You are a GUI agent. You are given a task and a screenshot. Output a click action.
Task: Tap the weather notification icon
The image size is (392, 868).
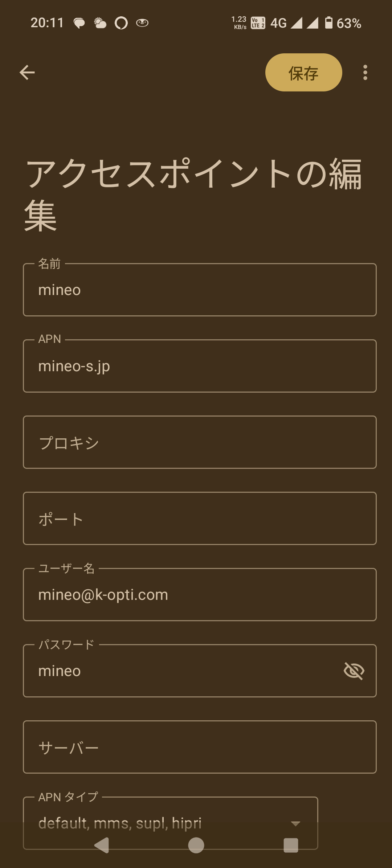click(100, 23)
